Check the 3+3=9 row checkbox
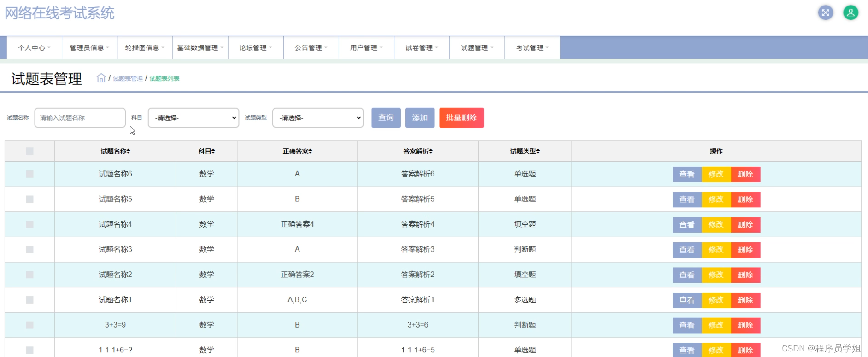 tap(30, 325)
